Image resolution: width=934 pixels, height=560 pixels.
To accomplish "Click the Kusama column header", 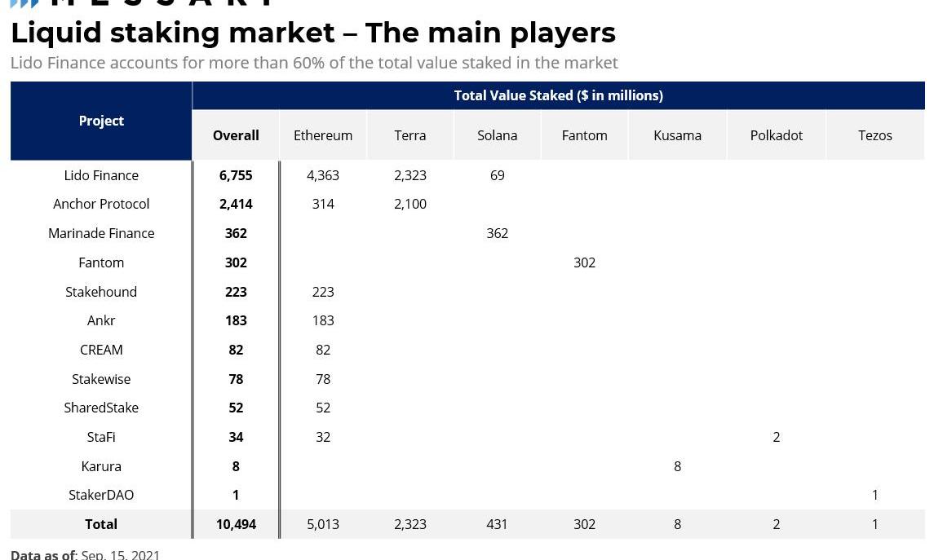I will pos(677,135).
